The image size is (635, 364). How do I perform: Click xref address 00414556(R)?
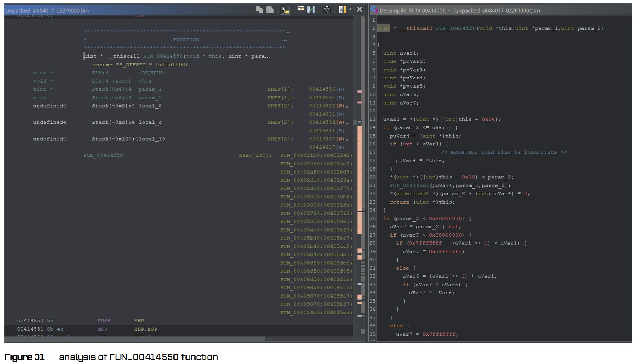tap(327, 89)
